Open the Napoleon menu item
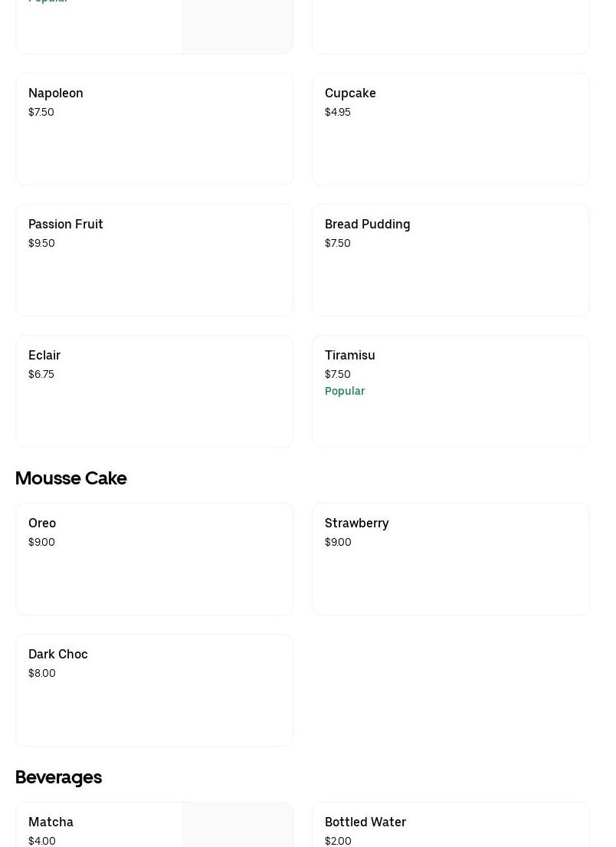The image size is (616, 847). 154,129
